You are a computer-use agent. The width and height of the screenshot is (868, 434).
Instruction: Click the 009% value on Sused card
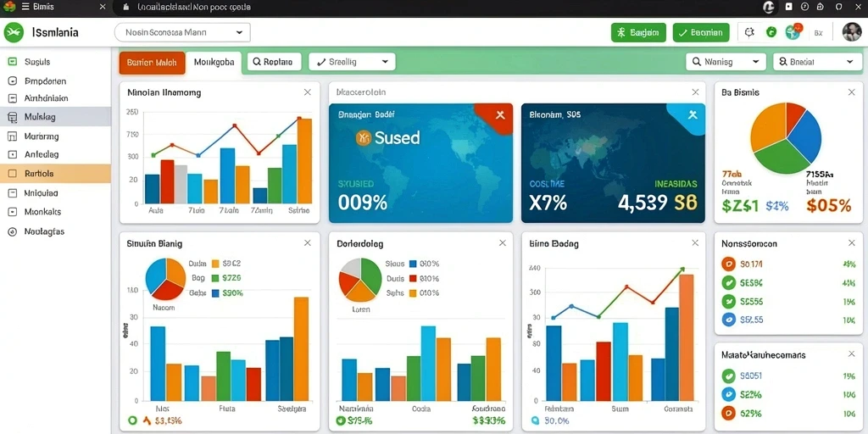(x=363, y=203)
